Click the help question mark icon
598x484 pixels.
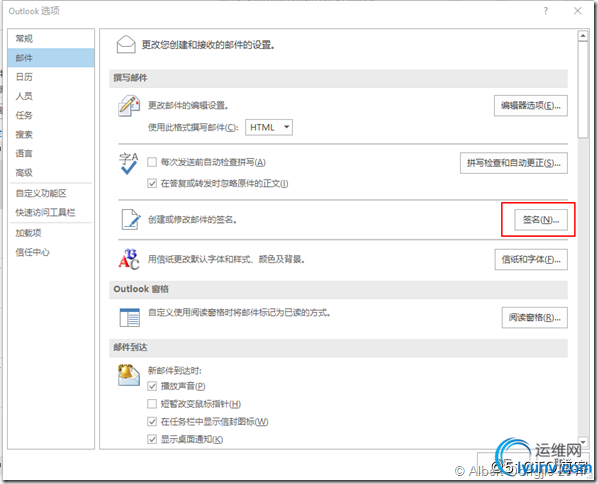[546, 11]
